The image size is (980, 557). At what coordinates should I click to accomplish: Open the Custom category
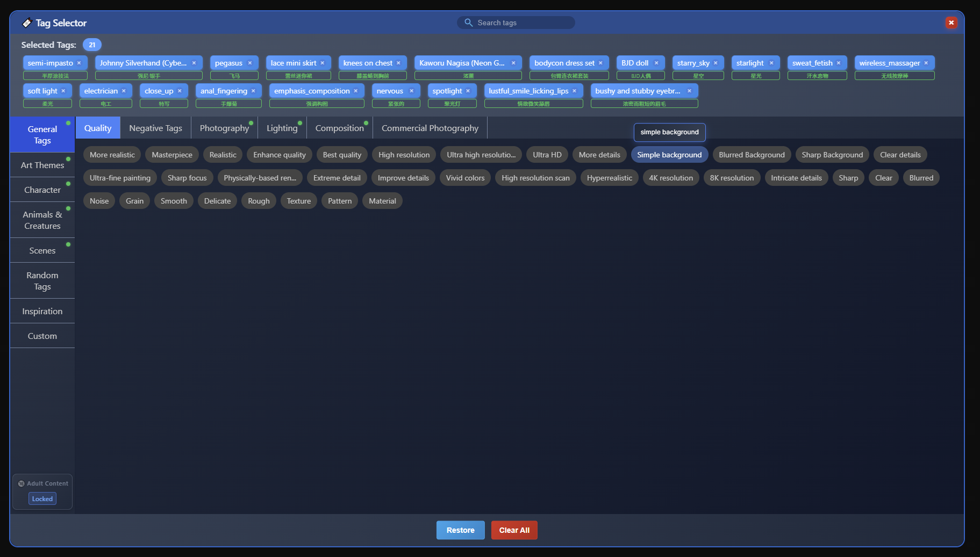point(42,336)
